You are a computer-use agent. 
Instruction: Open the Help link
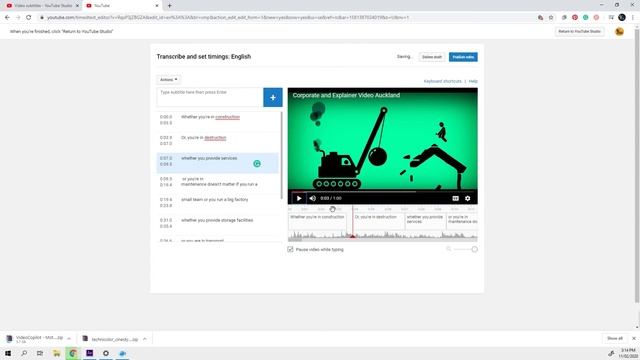coord(473,81)
